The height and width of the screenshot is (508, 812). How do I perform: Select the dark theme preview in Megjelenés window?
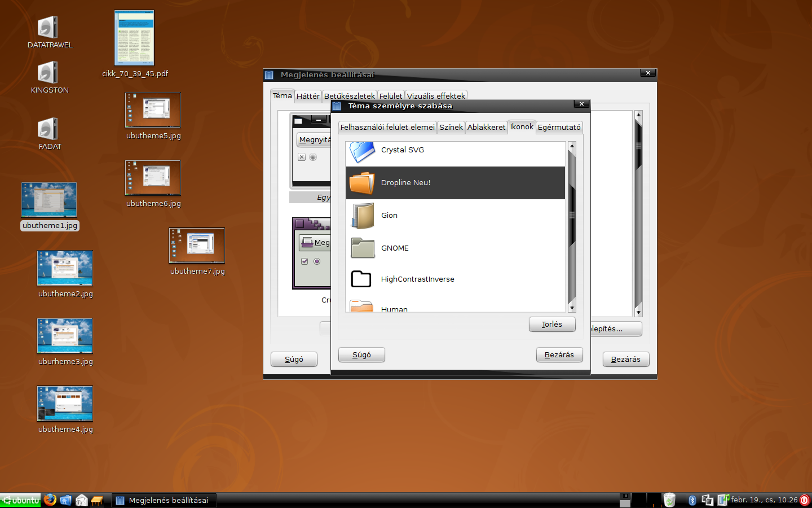pos(311,151)
